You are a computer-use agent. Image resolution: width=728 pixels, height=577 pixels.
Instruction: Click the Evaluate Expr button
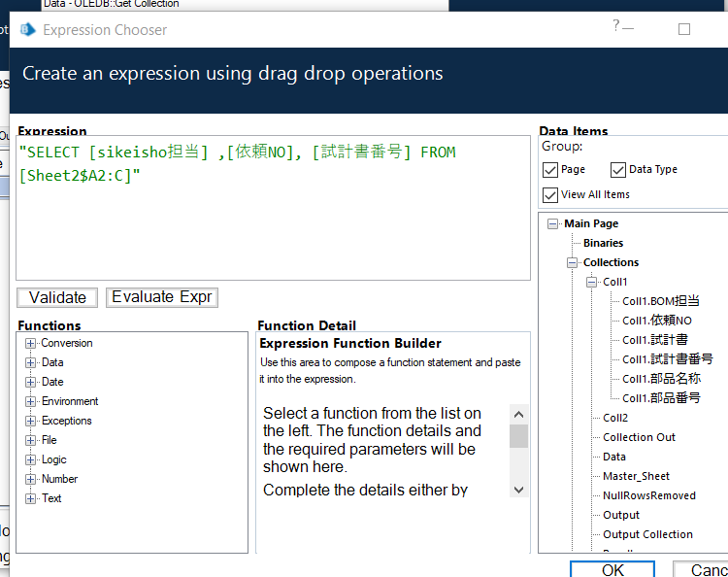point(162,297)
